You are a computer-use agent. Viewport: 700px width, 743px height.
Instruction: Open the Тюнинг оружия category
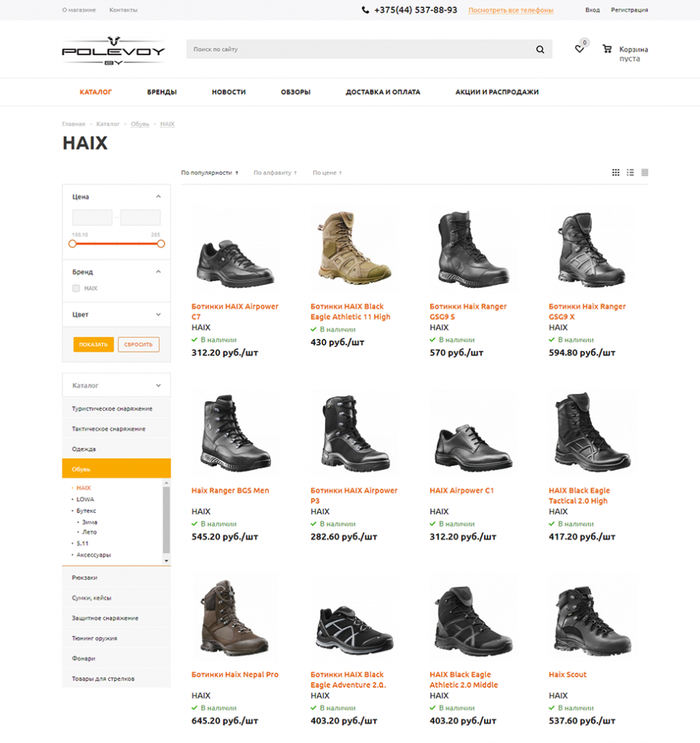point(116,639)
